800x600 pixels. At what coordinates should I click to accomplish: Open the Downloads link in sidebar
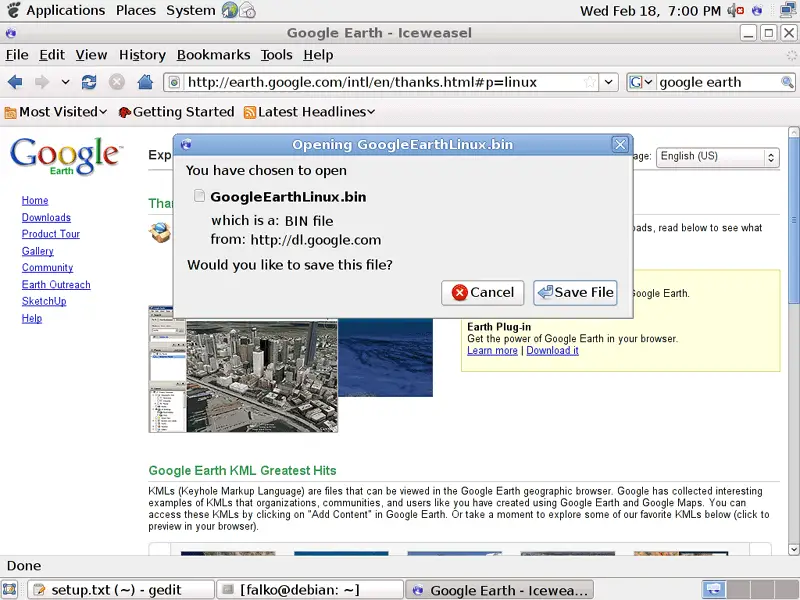tap(46, 217)
